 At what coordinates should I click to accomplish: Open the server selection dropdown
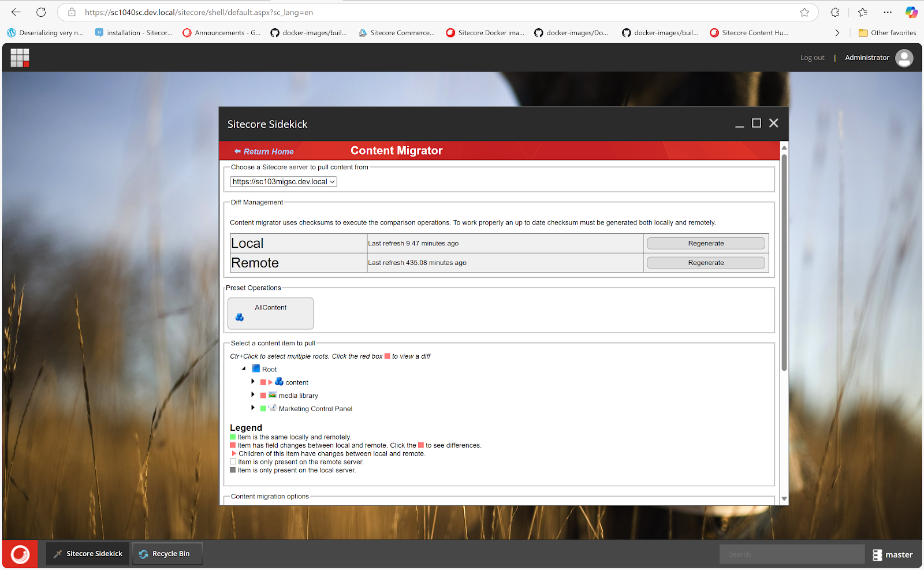tap(284, 181)
